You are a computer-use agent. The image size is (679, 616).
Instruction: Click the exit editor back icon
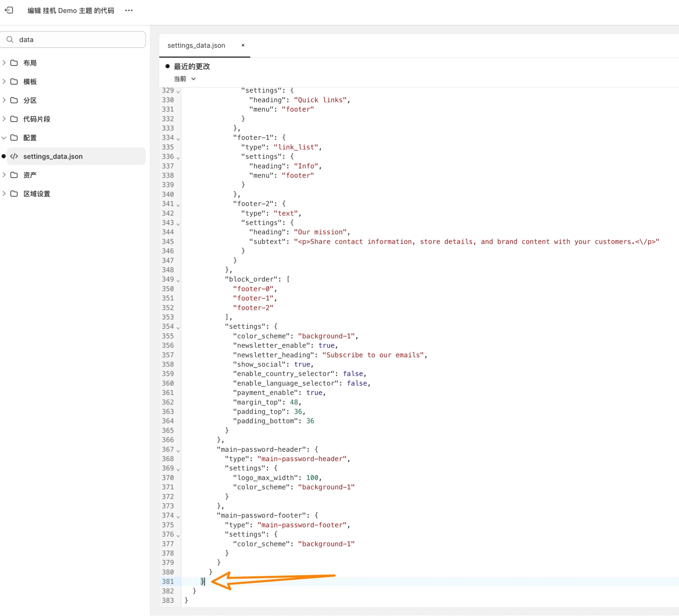click(9, 10)
